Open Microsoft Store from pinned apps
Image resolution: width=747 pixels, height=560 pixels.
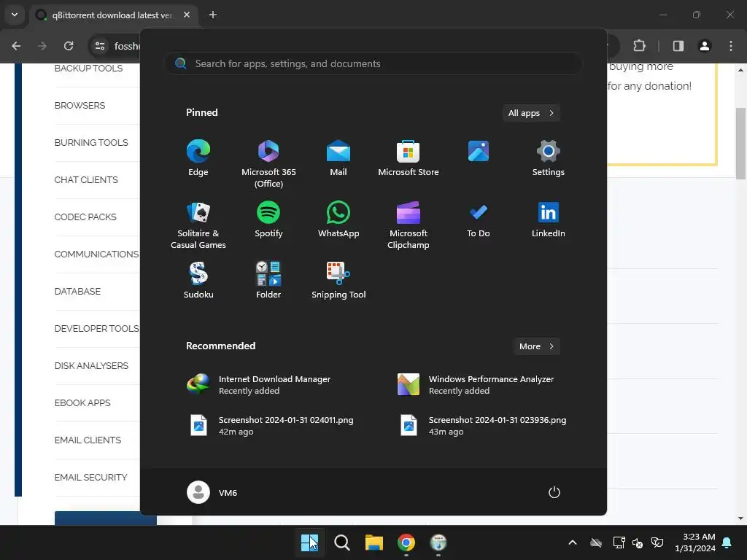409,158
